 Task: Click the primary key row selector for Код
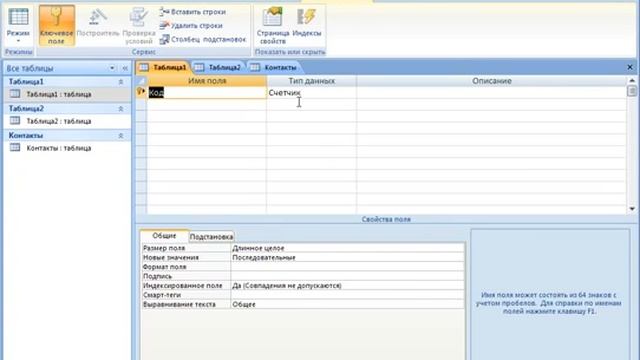coord(141,92)
